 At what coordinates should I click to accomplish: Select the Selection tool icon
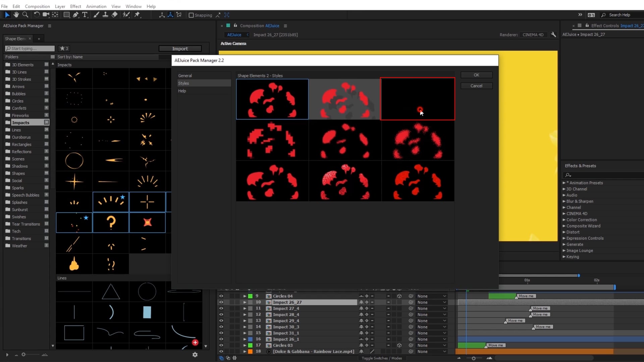7,15
